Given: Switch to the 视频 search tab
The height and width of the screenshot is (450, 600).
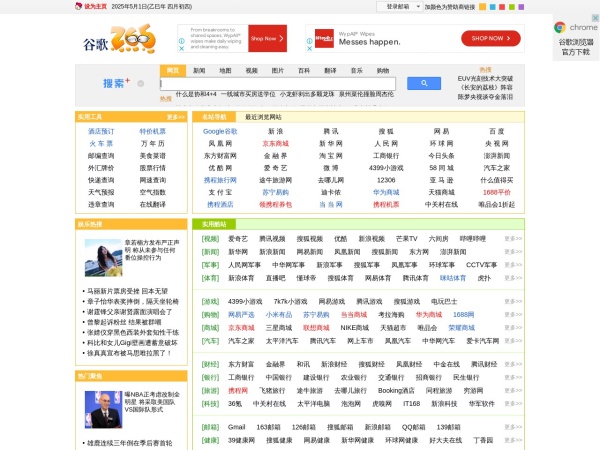Looking at the screenshot, I should pos(251,70).
